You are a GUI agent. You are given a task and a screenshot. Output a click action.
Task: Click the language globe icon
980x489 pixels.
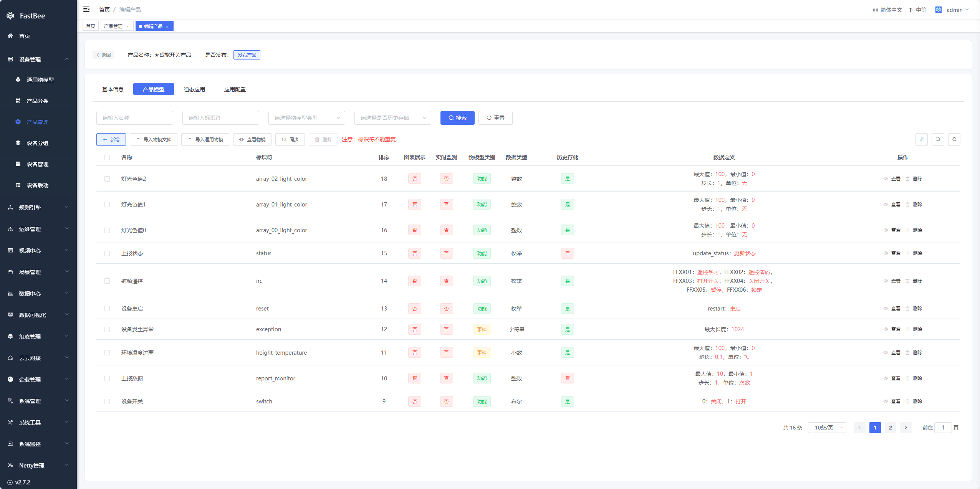pos(875,10)
